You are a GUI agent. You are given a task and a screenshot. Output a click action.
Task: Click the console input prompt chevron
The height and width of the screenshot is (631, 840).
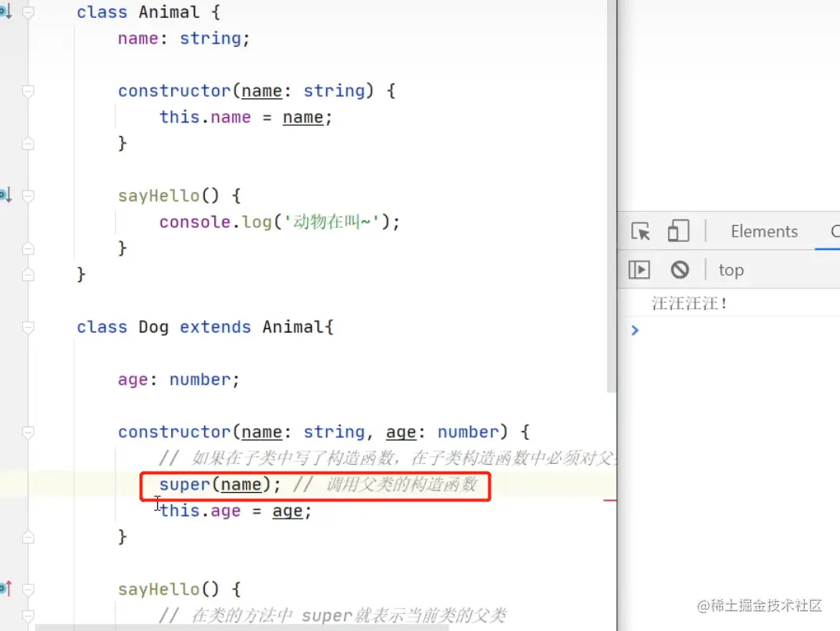click(634, 330)
